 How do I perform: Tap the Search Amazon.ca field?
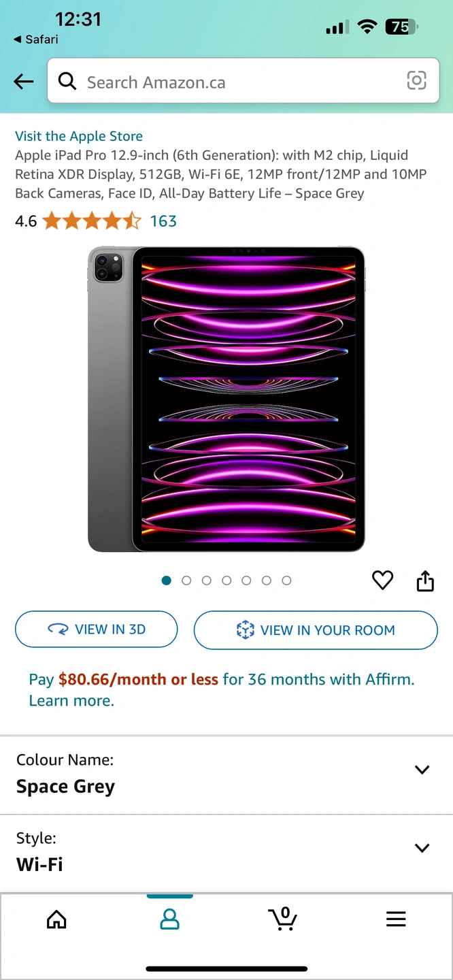[x=244, y=81]
